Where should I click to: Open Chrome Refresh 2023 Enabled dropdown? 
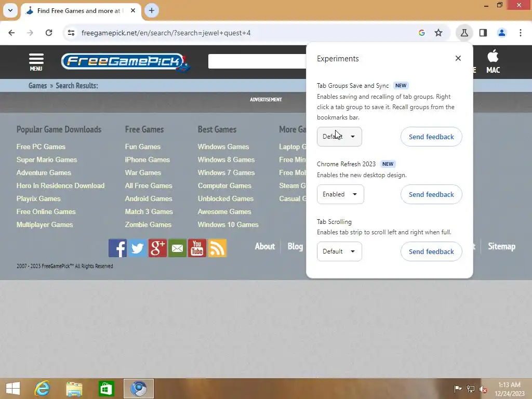click(340, 194)
